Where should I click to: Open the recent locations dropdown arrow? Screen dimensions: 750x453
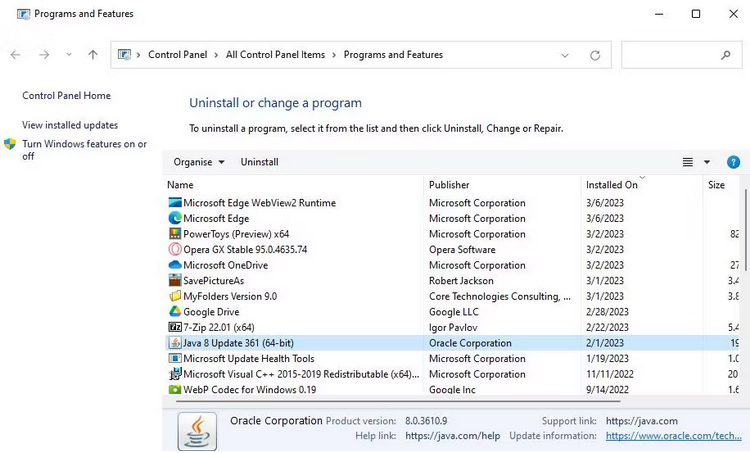pos(69,55)
